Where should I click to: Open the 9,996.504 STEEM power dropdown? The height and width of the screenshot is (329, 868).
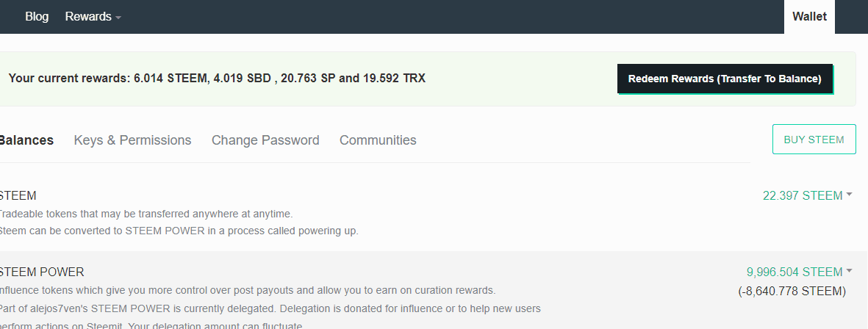pyautogui.click(x=799, y=272)
